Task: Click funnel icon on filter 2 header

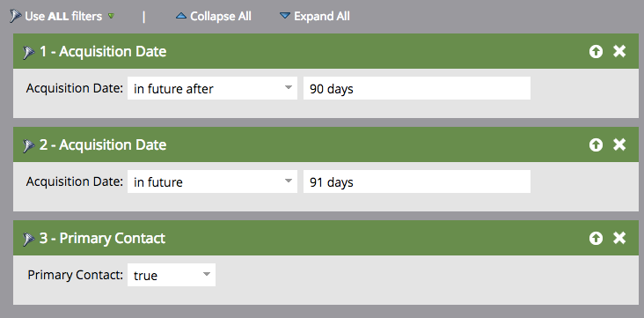Action: click(x=28, y=145)
